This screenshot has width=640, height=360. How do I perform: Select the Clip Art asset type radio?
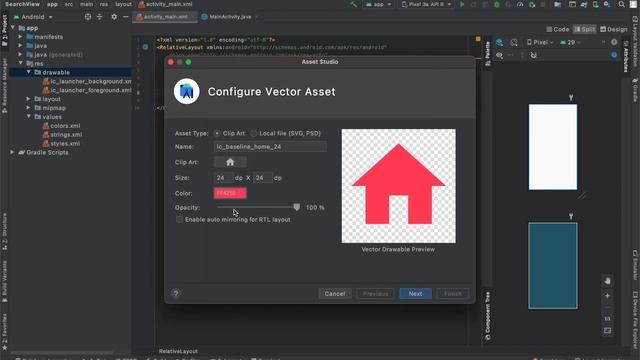pos(217,133)
